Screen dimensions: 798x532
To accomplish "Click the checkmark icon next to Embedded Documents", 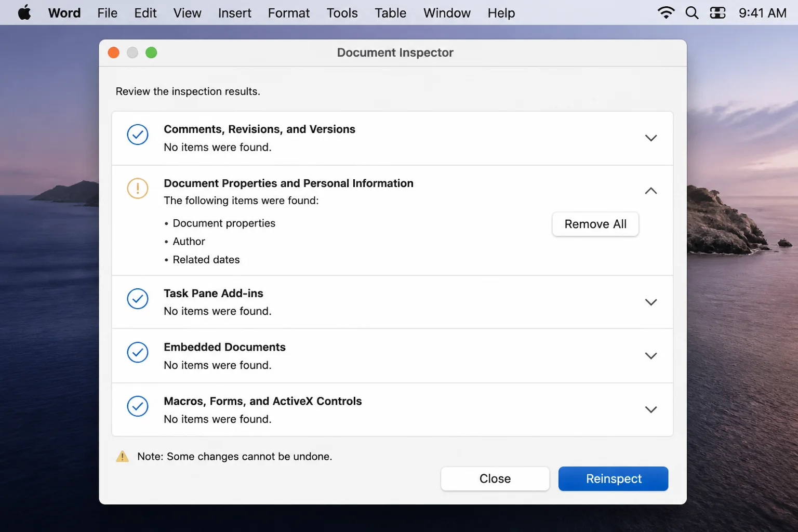I will (138, 352).
